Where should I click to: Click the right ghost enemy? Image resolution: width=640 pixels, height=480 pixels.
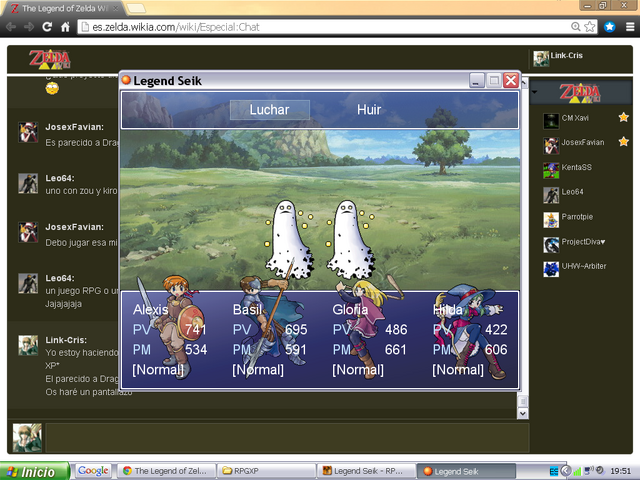point(350,240)
